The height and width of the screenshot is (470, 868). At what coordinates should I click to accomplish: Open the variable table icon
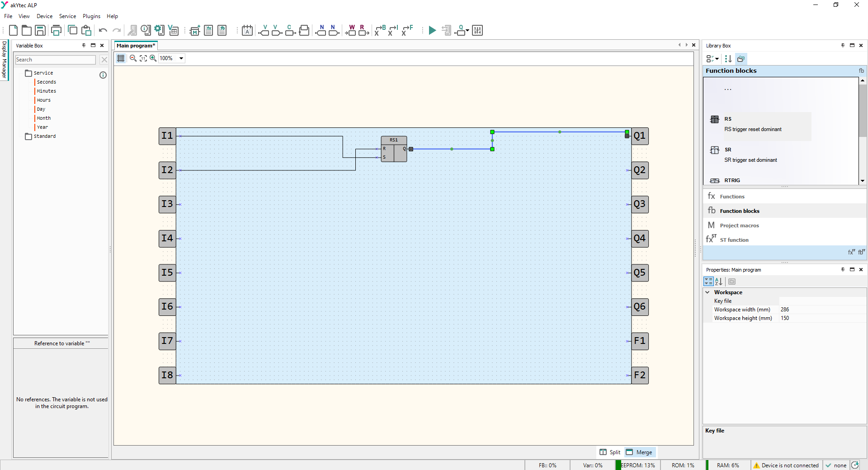(174, 30)
